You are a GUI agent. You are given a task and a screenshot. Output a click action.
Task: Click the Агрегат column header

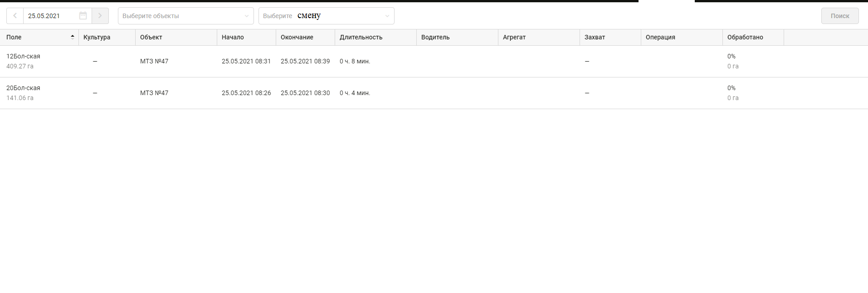514,37
